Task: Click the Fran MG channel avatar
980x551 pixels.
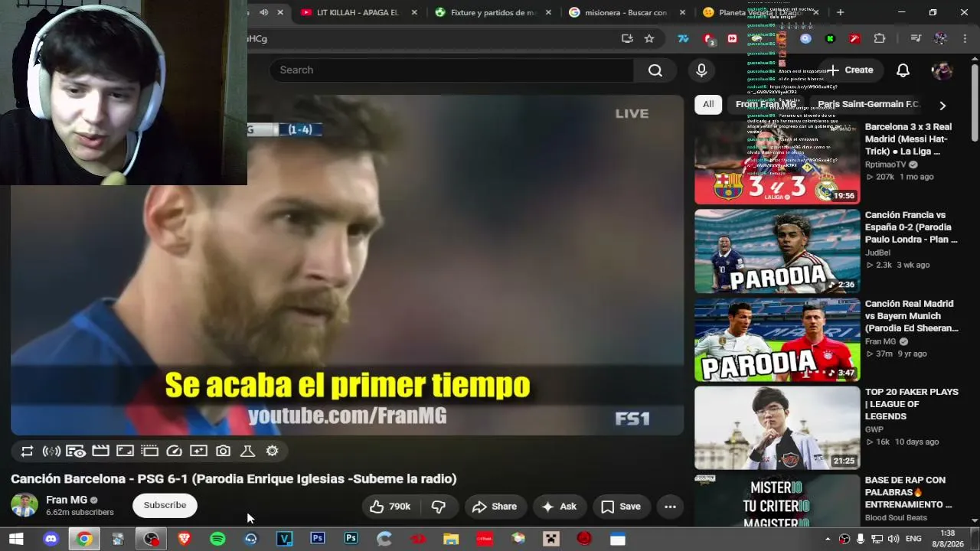Action: [24, 506]
